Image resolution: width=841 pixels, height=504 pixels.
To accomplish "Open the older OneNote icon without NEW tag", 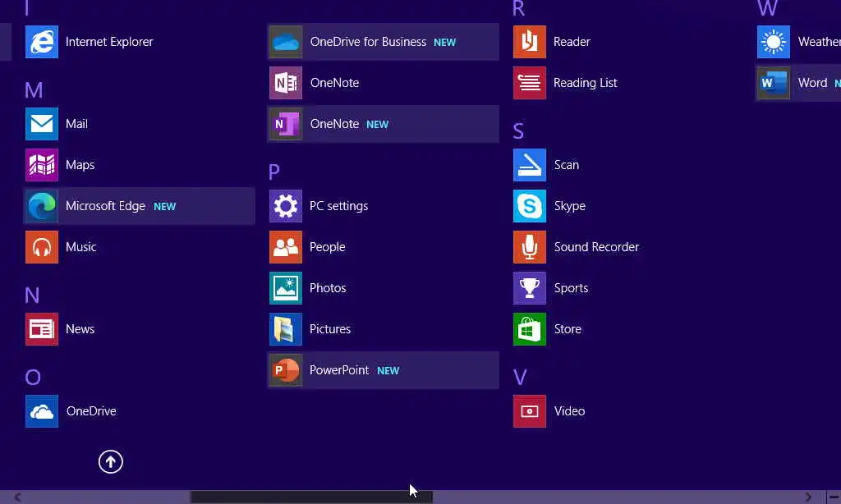I will coord(286,83).
